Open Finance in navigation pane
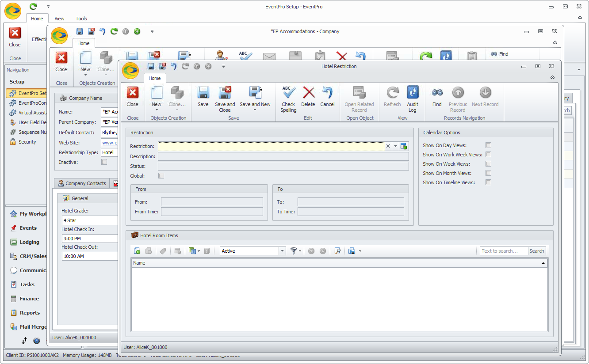The image size is (589, 364). [29, 299]
